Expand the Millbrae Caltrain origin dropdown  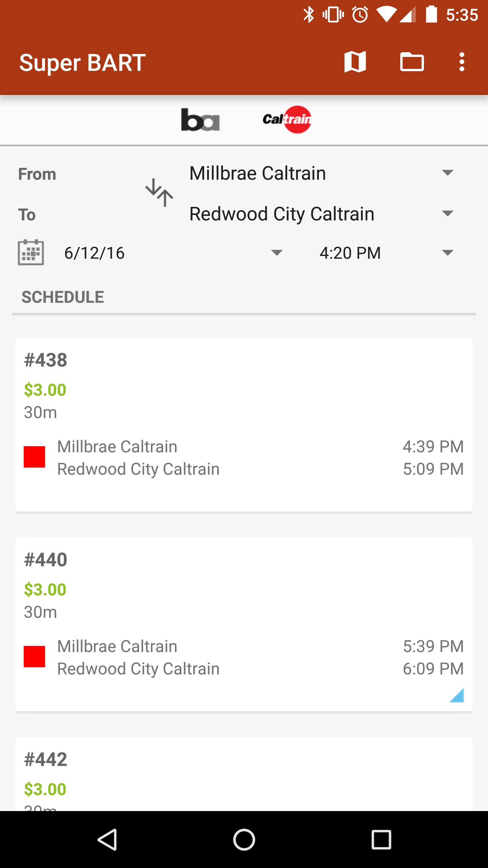click(x=321, y=173)
